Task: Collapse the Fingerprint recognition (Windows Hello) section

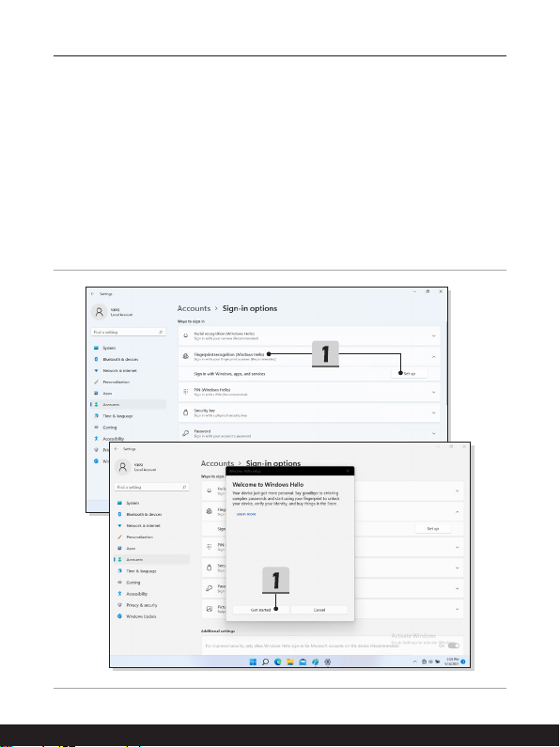Action: [433, 356]
